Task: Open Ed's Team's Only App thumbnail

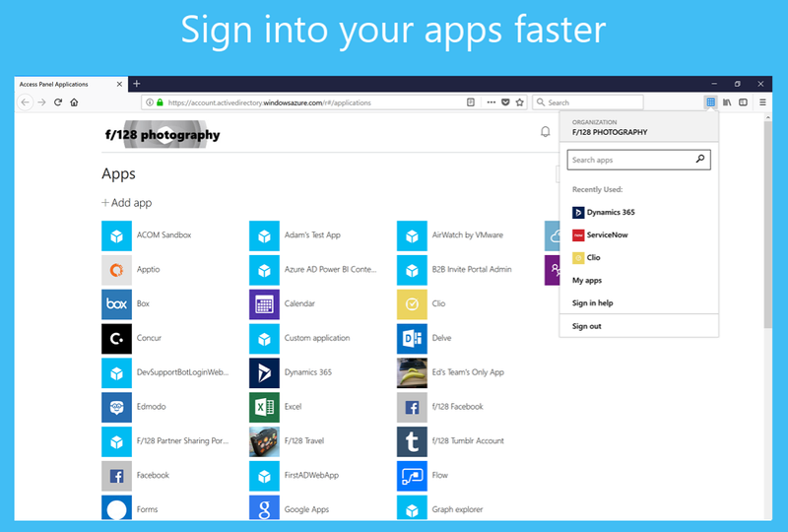Action: tap(412, 372)
